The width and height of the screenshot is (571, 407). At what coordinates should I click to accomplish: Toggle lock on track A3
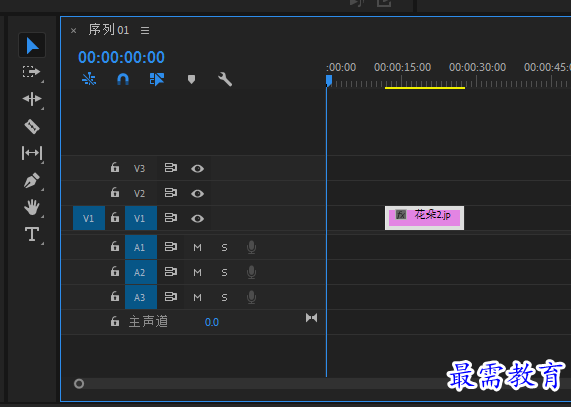(x=115, y=296)
